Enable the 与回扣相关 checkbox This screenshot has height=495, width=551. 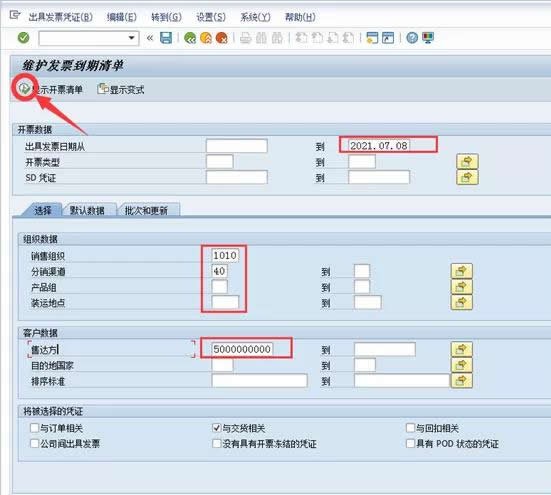(410, 428)
